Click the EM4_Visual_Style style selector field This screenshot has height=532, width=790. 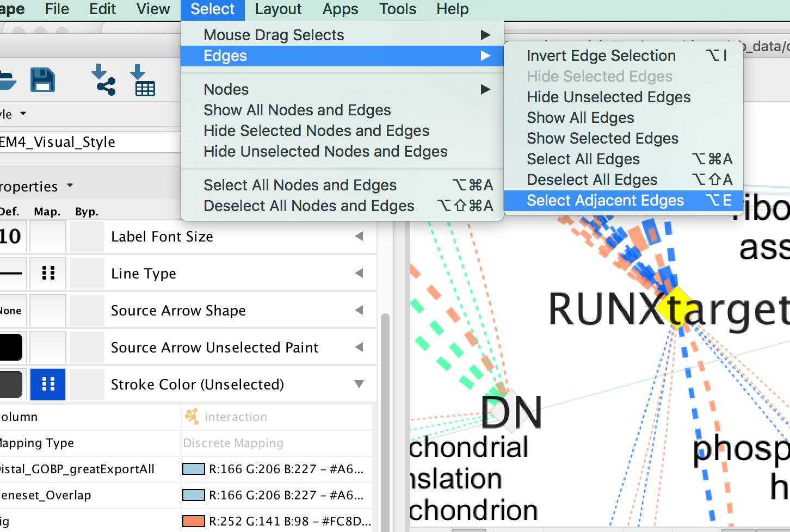(x=87, y=142)
